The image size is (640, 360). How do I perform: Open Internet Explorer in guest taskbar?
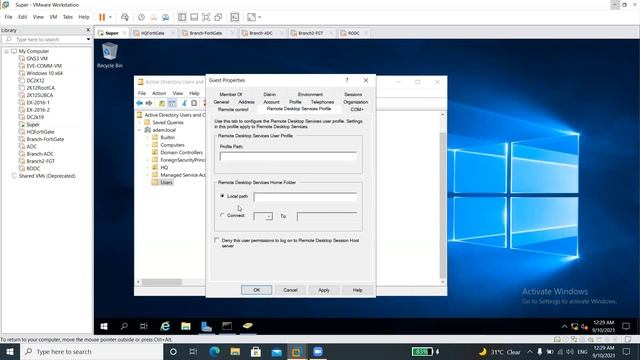point(165,326)
